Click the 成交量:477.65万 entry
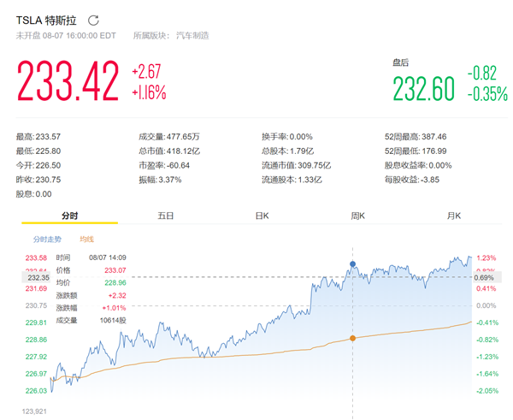513x420 pixels. click(x=169, y=137)
